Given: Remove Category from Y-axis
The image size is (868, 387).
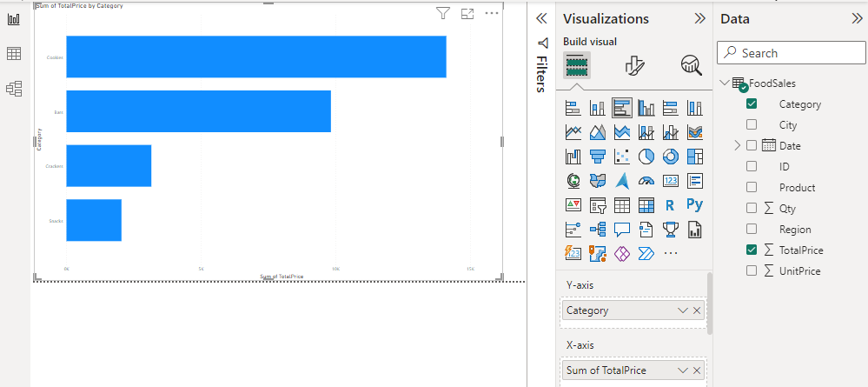Looking at the screenshot, I should coord(697,310).
